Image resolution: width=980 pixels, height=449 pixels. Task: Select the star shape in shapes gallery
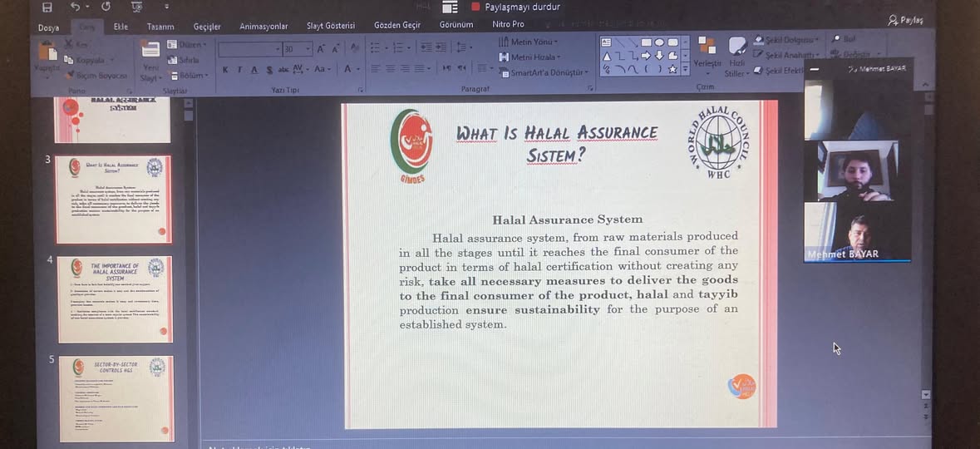point(672,69)
